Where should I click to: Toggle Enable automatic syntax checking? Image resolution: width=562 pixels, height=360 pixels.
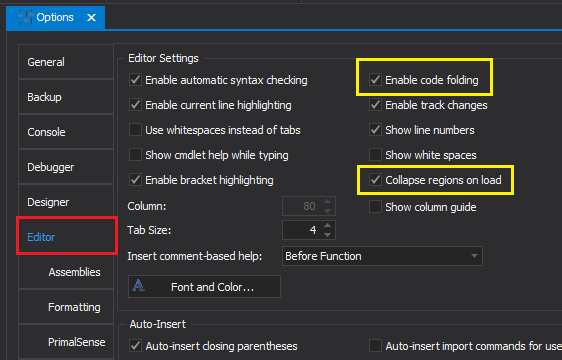point(135,80)
